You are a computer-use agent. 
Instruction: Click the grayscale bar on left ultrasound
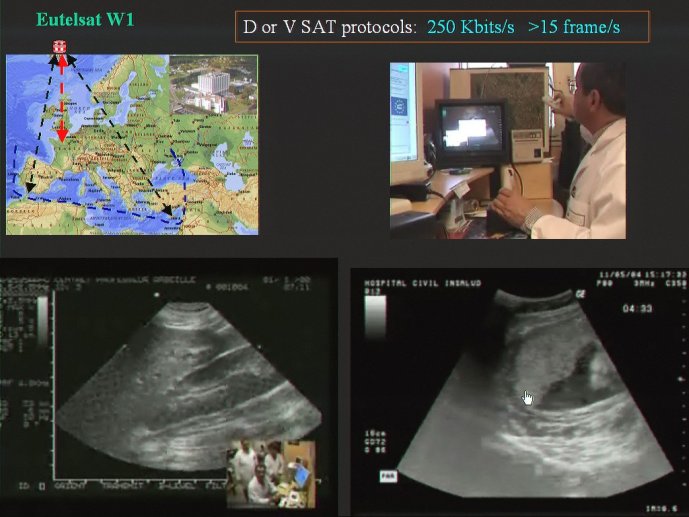(x=43, y=321)
